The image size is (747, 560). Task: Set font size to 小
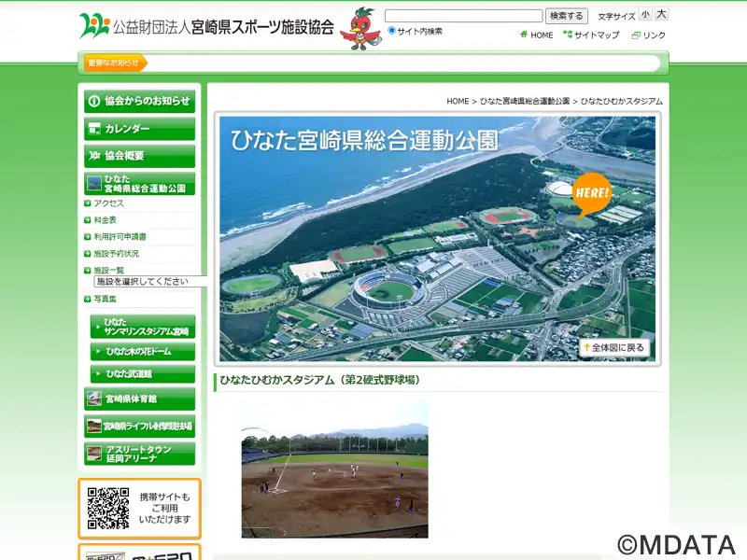(x=645, y=14)
